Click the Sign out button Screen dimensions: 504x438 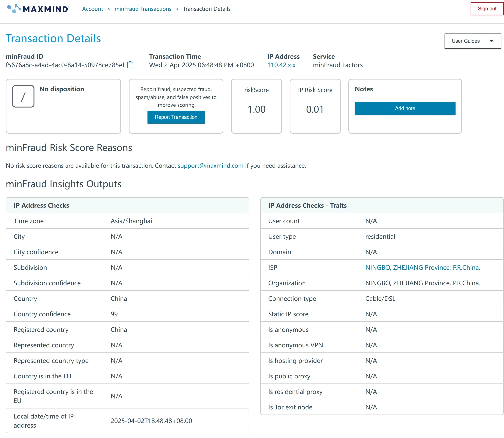click(487, 9)
